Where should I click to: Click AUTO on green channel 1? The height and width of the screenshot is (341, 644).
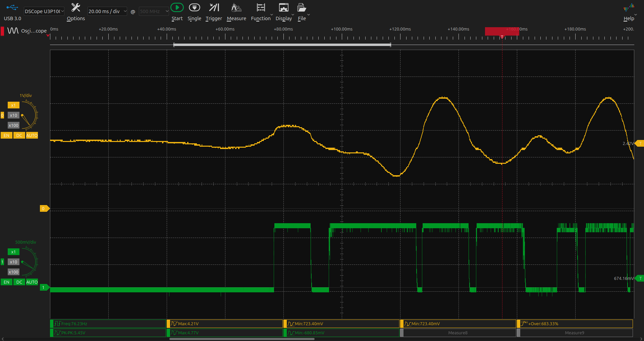[32, 282]
